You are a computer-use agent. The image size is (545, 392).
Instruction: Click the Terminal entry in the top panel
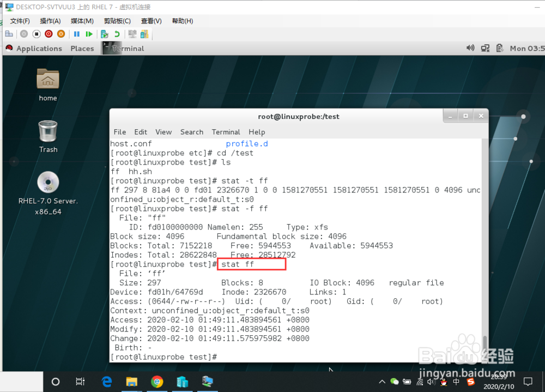pos(123,49)
